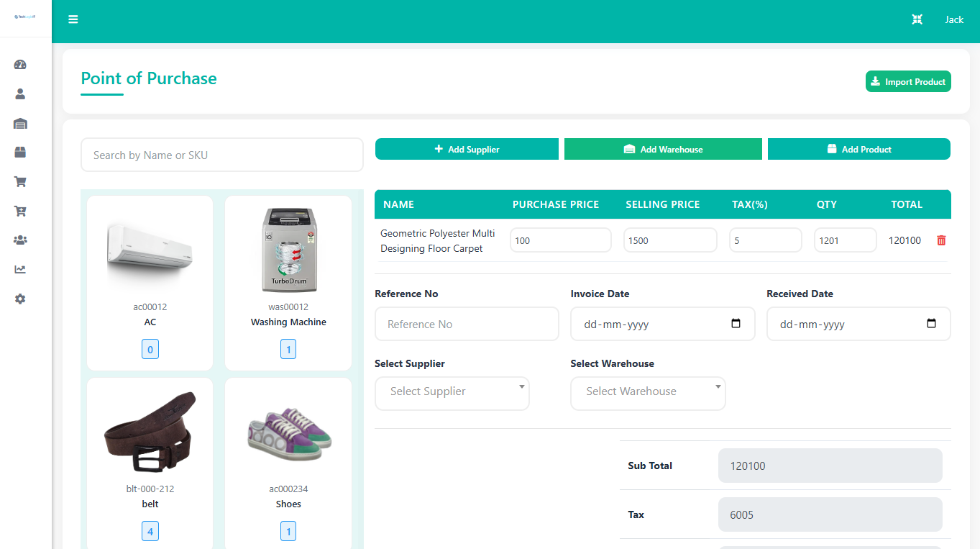Image resolution: width=980 pixels, height=549 pixels.
Task: Open the group users icon in sidebar
Action: [20, 240]
